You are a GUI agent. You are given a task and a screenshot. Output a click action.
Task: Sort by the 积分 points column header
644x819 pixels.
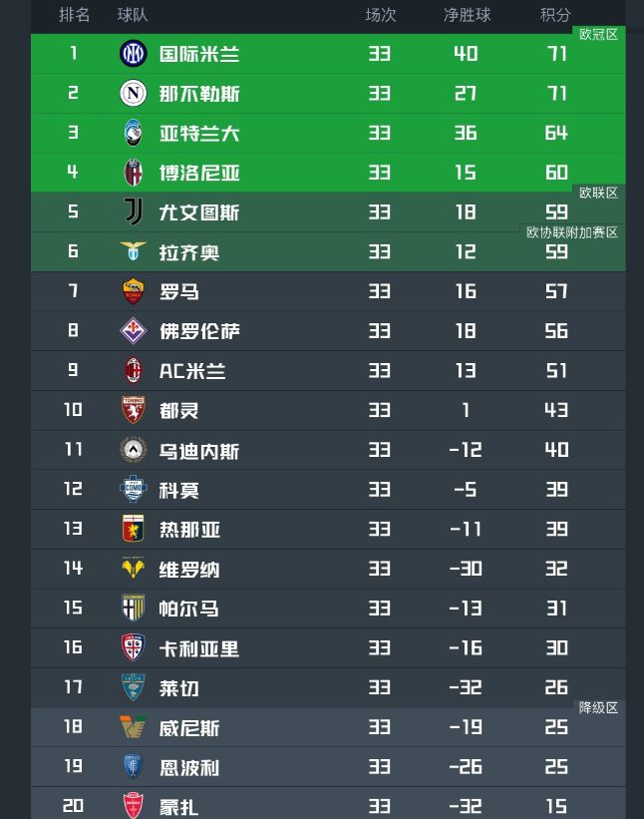(x=555, y=15)
